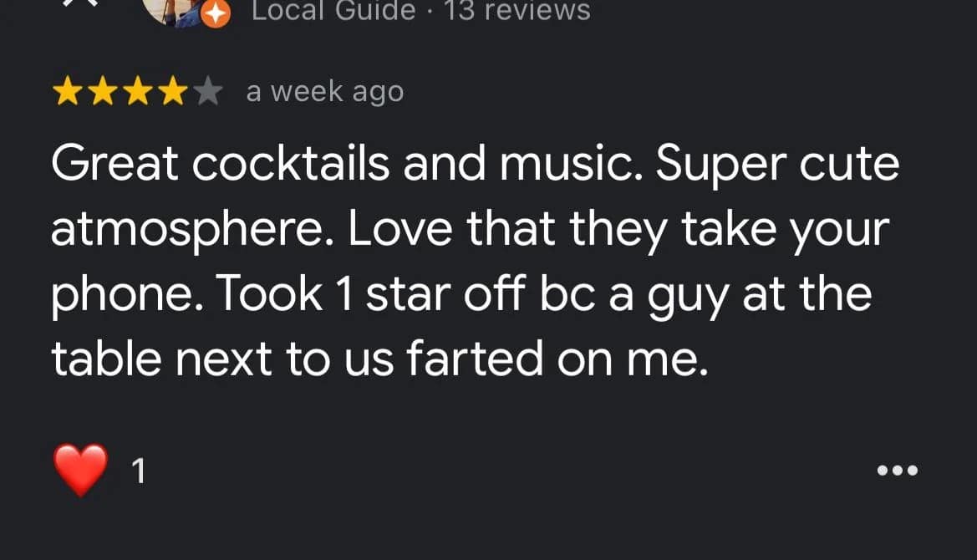Click the "a week ago" timestamp
Image resolution: width=977 pixels, height=560 pixels.
(324, 92)
